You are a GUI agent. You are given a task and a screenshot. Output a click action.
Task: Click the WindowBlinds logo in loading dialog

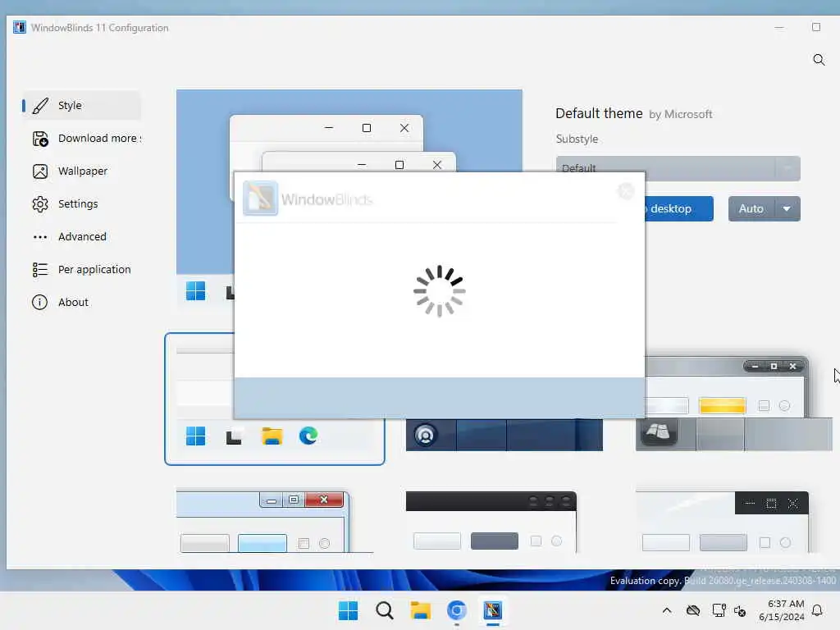tap(260, 199)
